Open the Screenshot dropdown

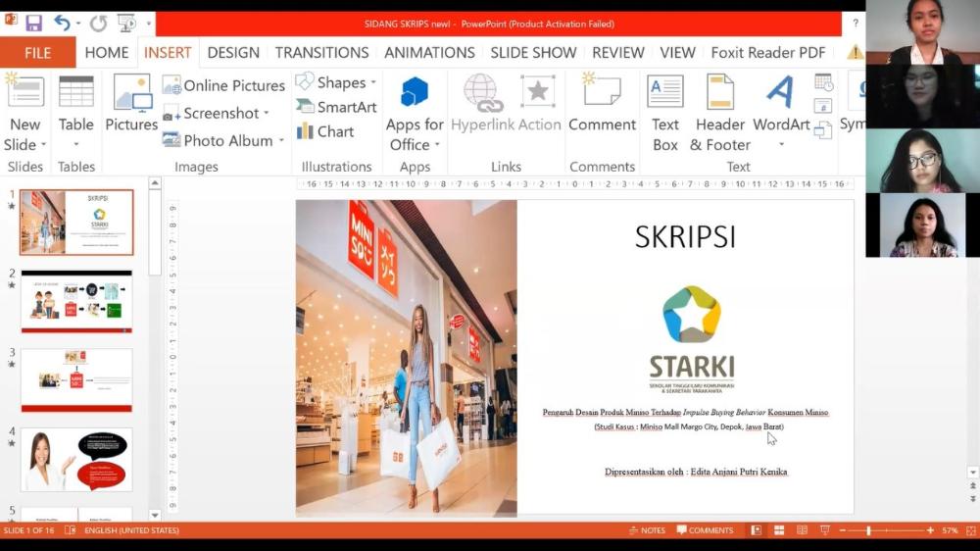217,113
